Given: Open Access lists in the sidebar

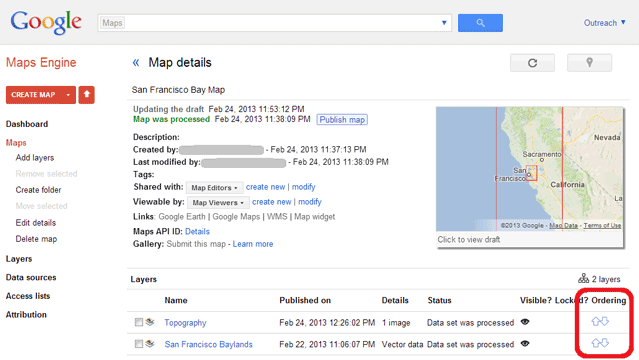Looking at the screenshot, I should tap(28, 296).
